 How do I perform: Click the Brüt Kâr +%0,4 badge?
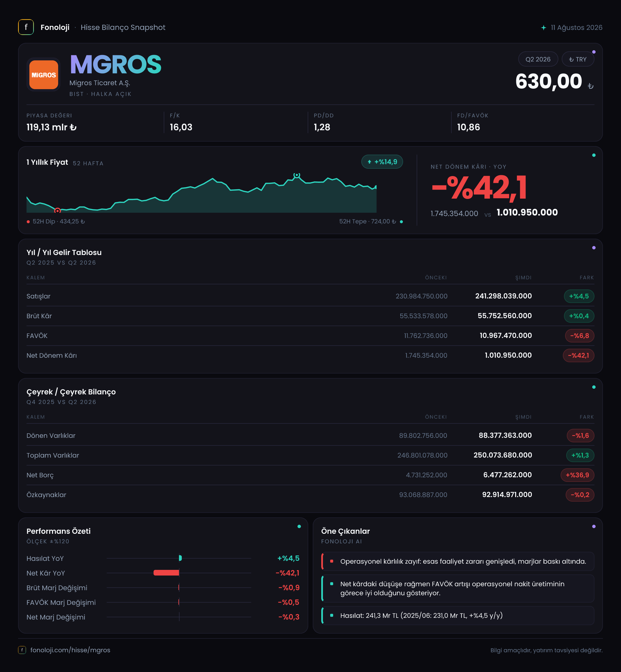[579, 316]
